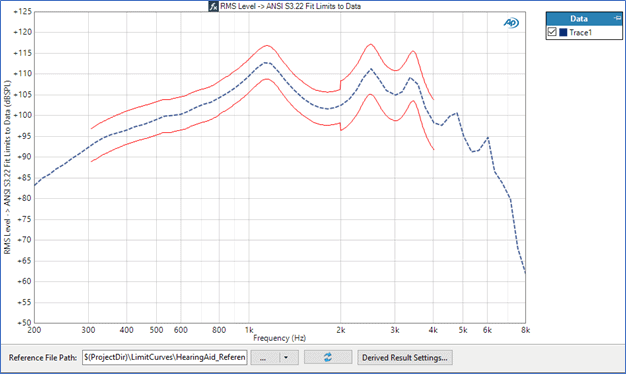Click the fx derived result icon in title
Viewport: 626px width, 374px height.
point(213,6)
